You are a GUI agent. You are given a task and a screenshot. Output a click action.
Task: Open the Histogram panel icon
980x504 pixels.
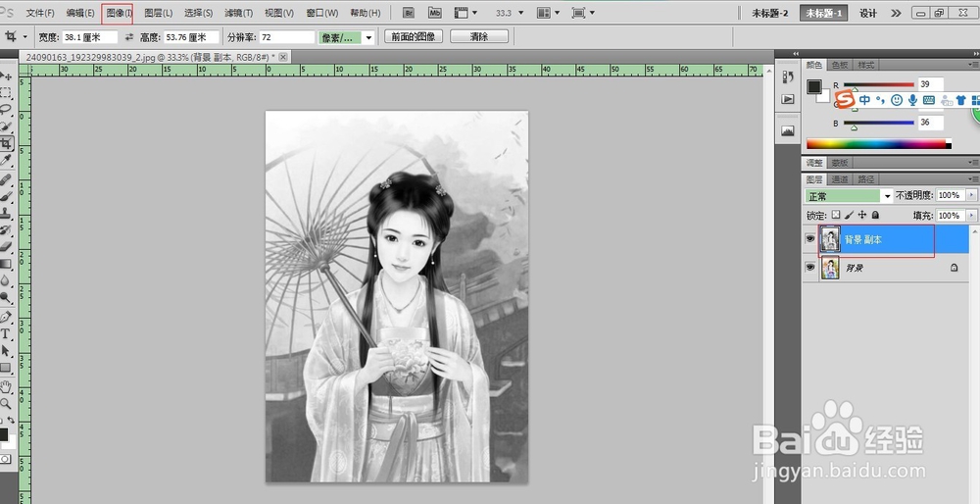pos(788,130)
